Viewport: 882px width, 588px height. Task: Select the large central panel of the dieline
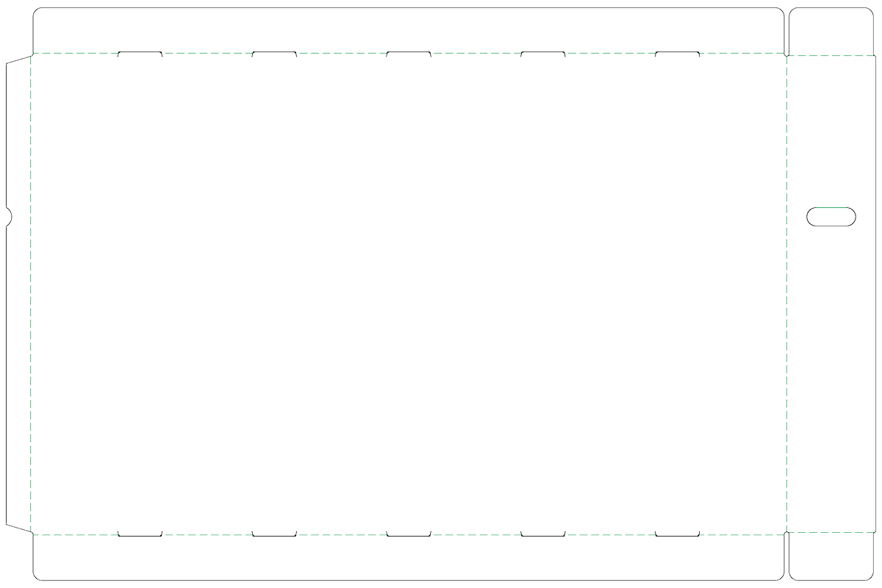tap(408, 294)
